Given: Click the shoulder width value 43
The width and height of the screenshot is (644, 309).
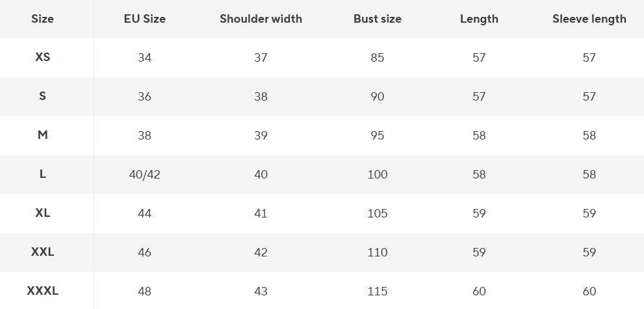Looking at the screenshot, I should click(261, 291).
